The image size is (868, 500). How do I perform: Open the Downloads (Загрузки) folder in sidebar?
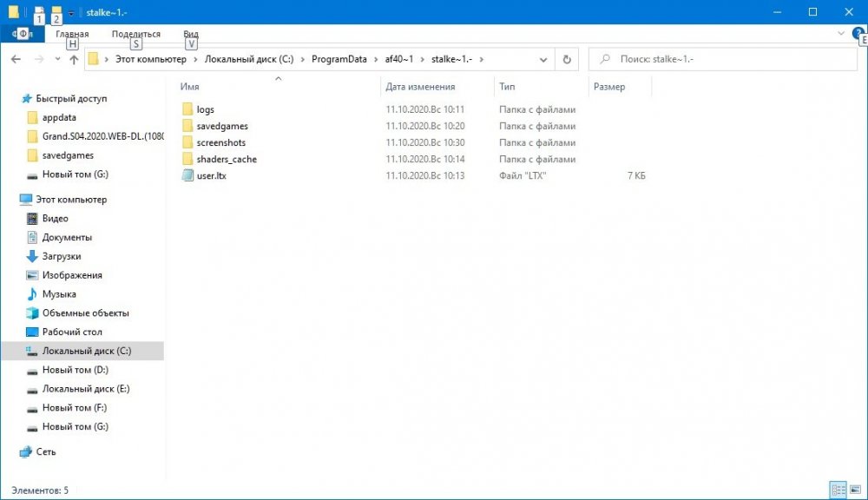pos(61,256)
